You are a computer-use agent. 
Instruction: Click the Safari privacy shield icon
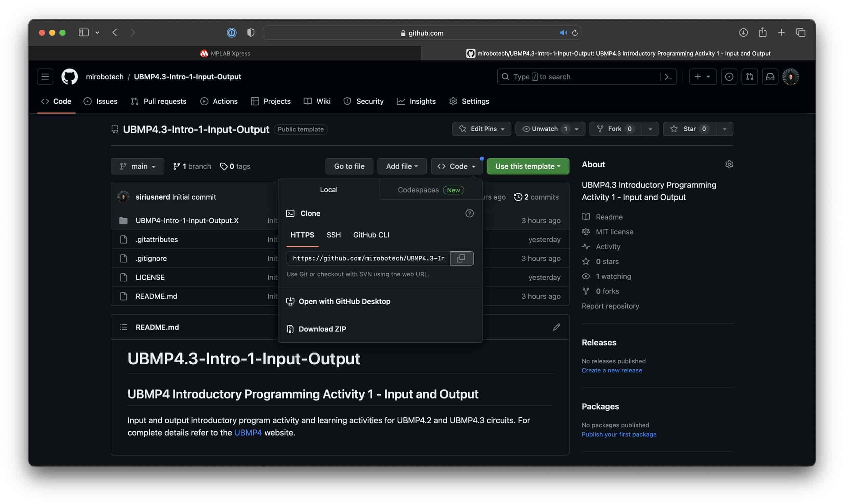click(251, 33)
